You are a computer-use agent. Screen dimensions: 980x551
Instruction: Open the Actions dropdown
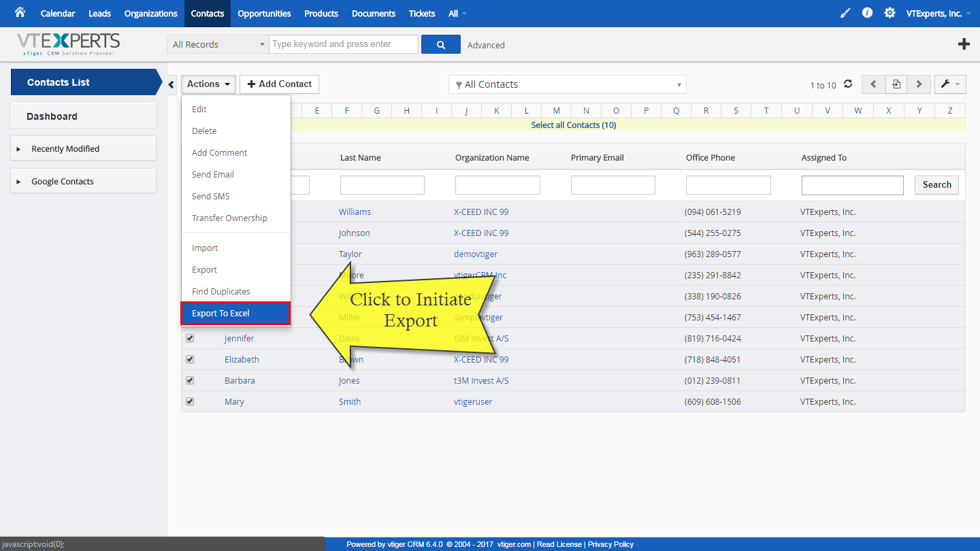[208, 84]
